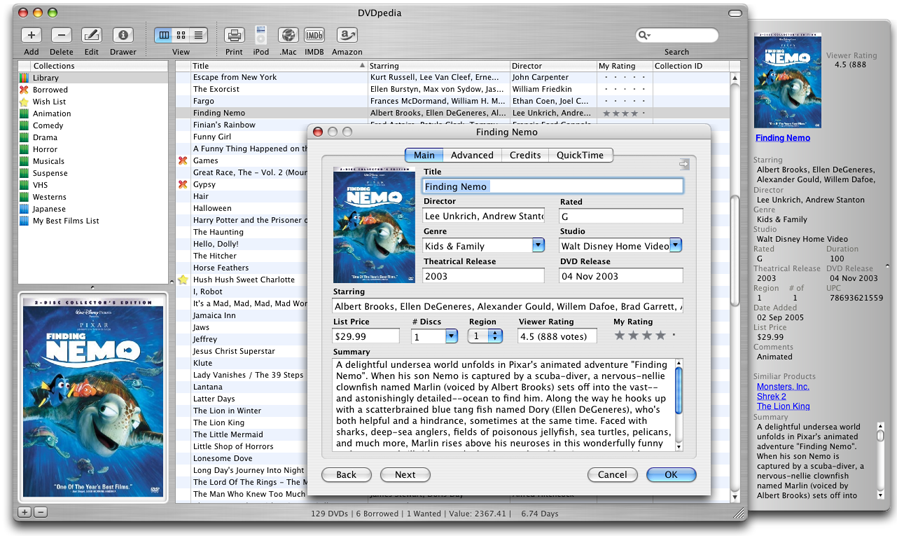This screenshot has height=536, width=897.
Task: Click the Cancel button
Action: tap(612, 475)
